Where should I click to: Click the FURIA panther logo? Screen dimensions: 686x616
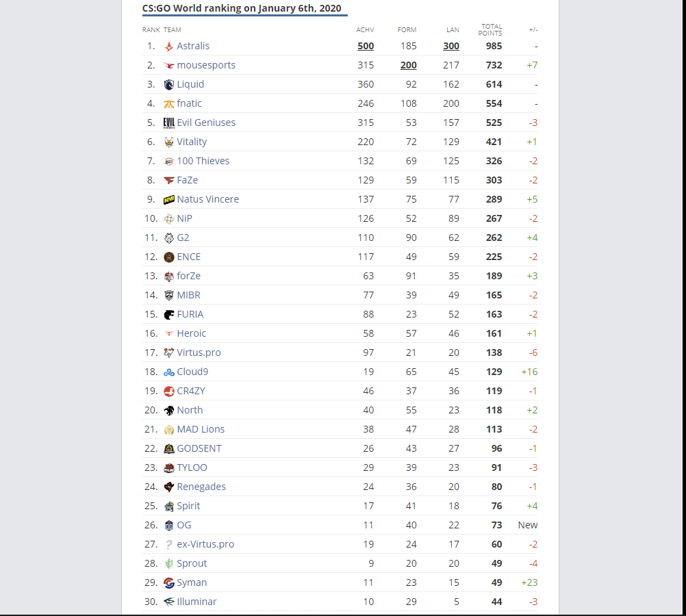[x=169, y=315]
